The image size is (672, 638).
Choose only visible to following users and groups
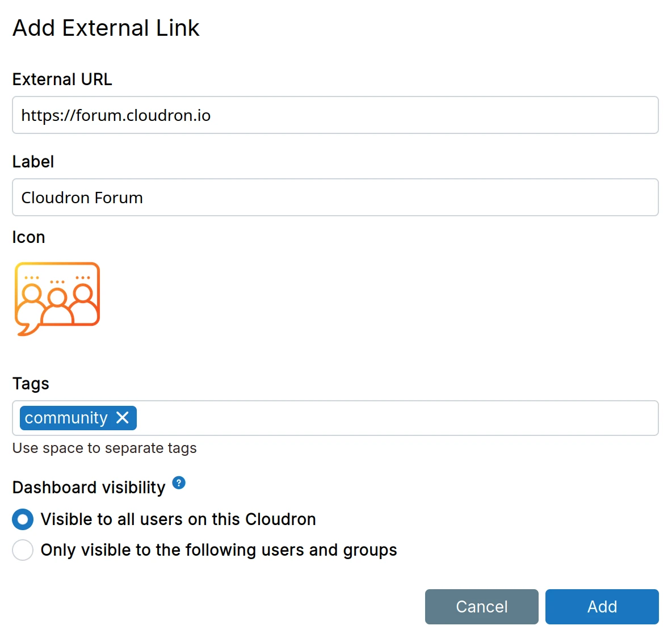23,549
